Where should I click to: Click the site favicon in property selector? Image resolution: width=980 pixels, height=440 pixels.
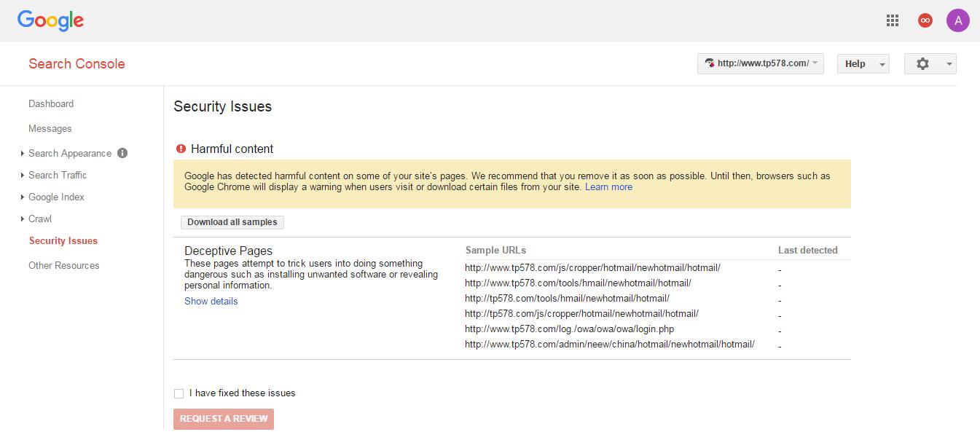click(709, 63)
